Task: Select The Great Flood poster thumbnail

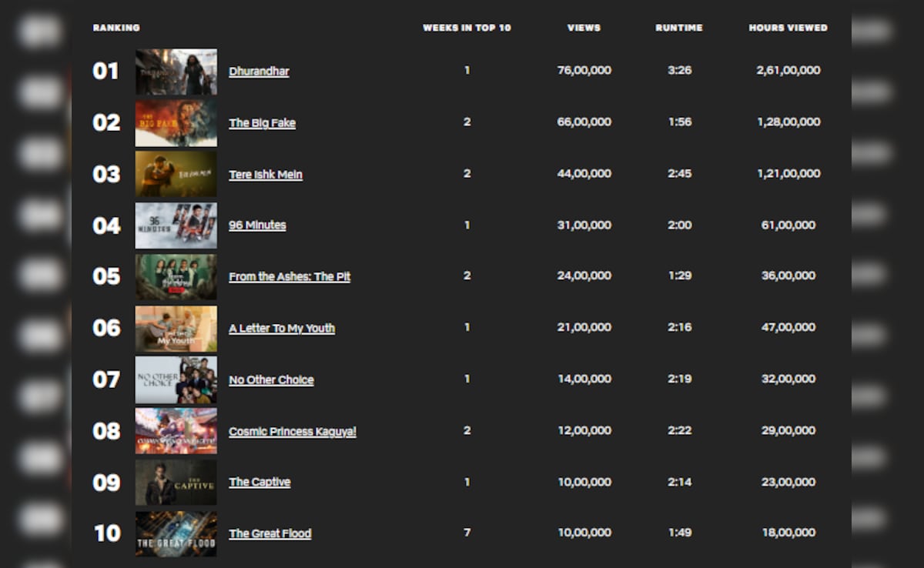Action: (176, 533)
